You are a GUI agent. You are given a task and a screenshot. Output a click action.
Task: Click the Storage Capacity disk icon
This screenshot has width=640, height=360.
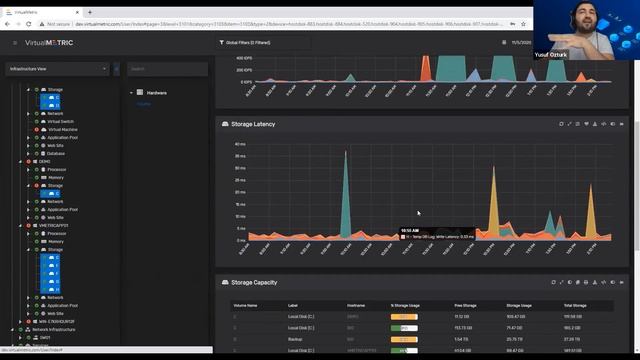pos(225,282)
